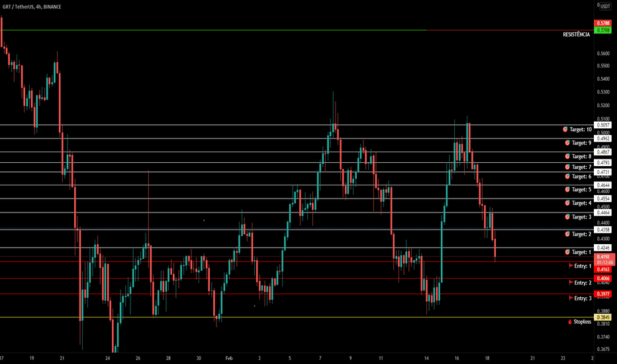Click the 0.4793 price tag
This screenshot has width=617, height=364.
(x=602, y=163)
